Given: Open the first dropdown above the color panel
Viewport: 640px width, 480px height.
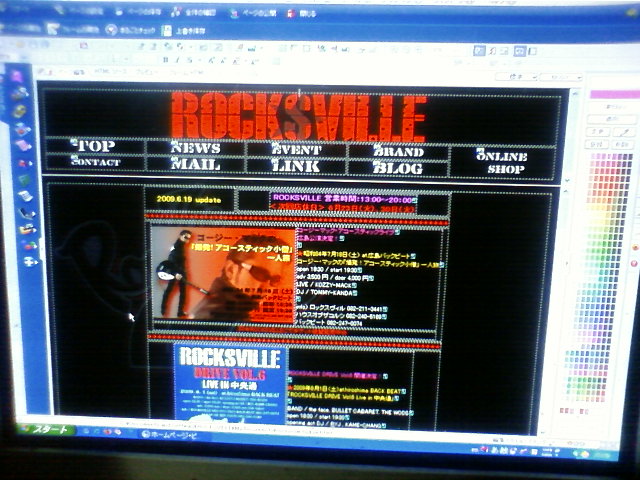Looking at the screenshot, I should [517, 76].
